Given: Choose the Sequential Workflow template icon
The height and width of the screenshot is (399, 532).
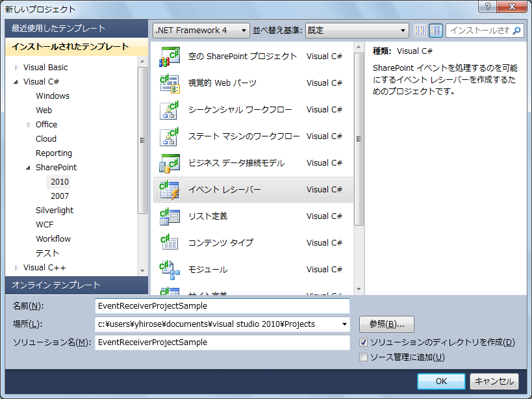Looking at the screenshot, I should [170, 110].
